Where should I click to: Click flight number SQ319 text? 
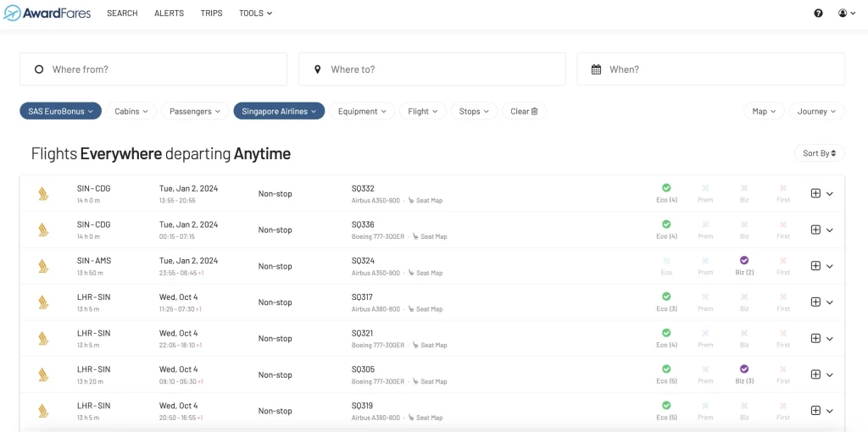(x=363, y=406)
